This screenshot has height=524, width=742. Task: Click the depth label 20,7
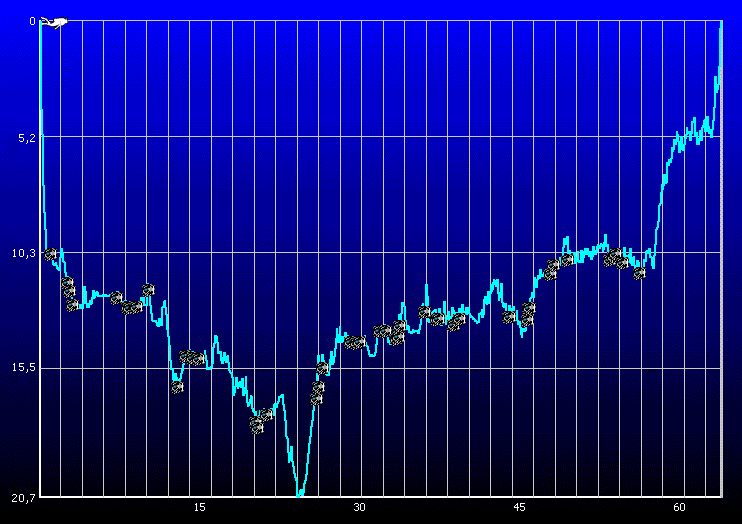[x=24, y=497]
